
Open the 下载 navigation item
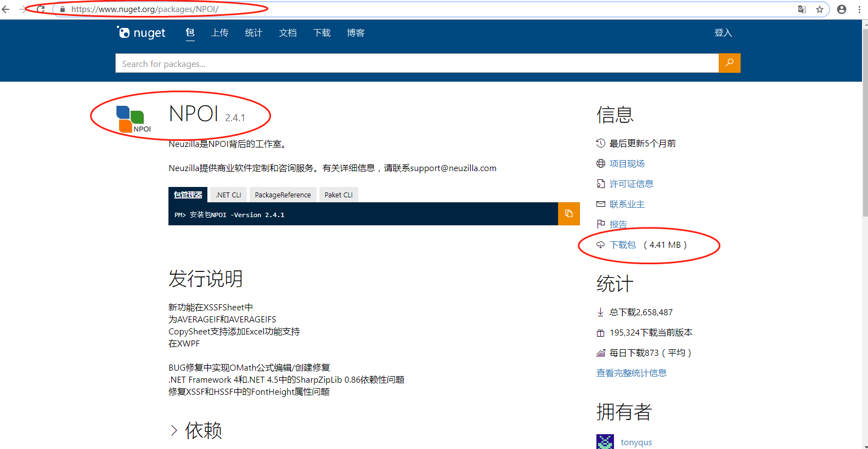[322, 33]
